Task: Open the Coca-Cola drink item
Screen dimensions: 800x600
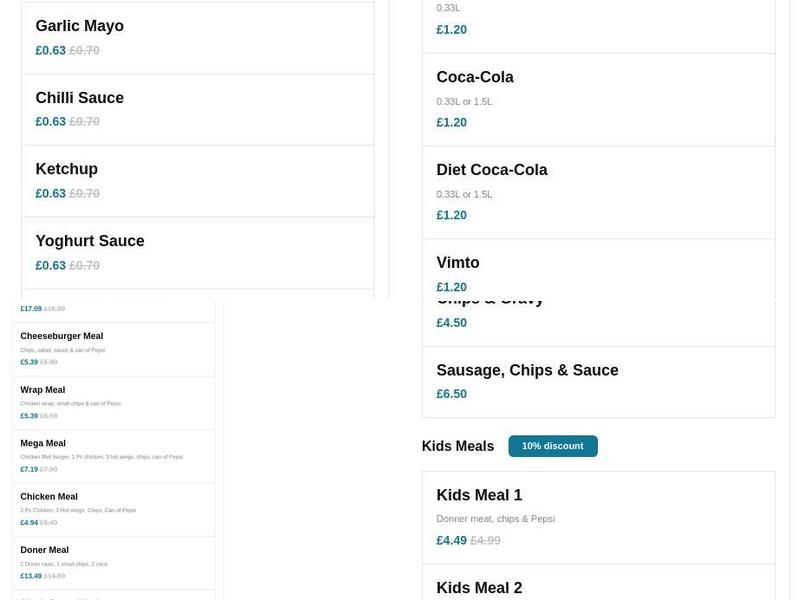Action: pos(475,76)
